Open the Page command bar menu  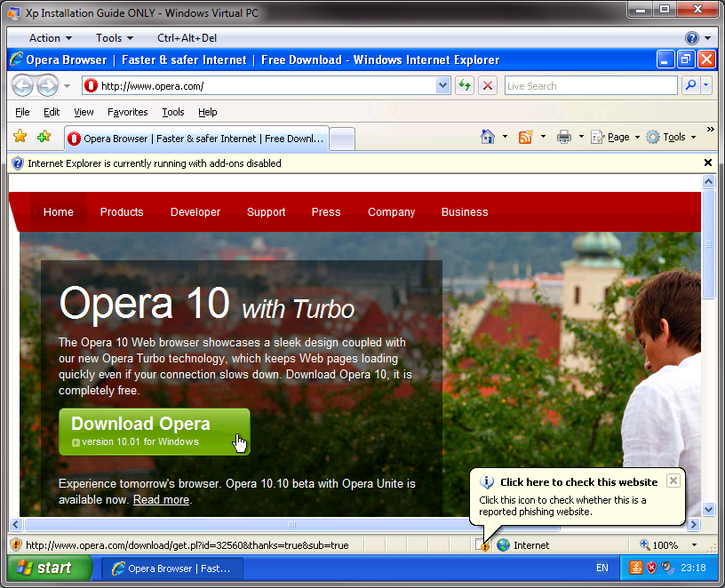[616, 137]
